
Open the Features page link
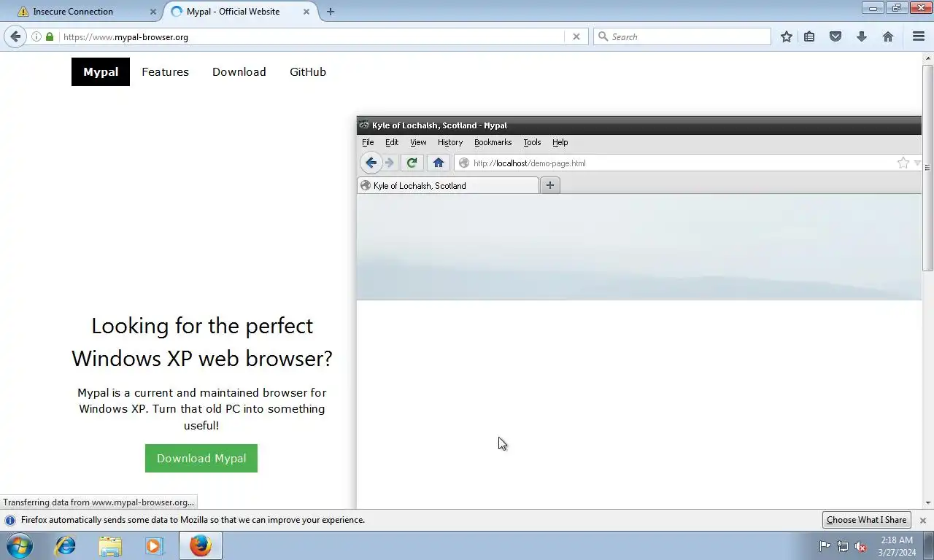[165, 71]
